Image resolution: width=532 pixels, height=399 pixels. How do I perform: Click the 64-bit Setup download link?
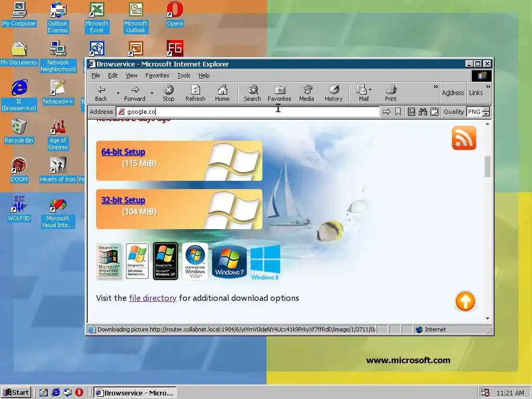click(x=123, y=152)
